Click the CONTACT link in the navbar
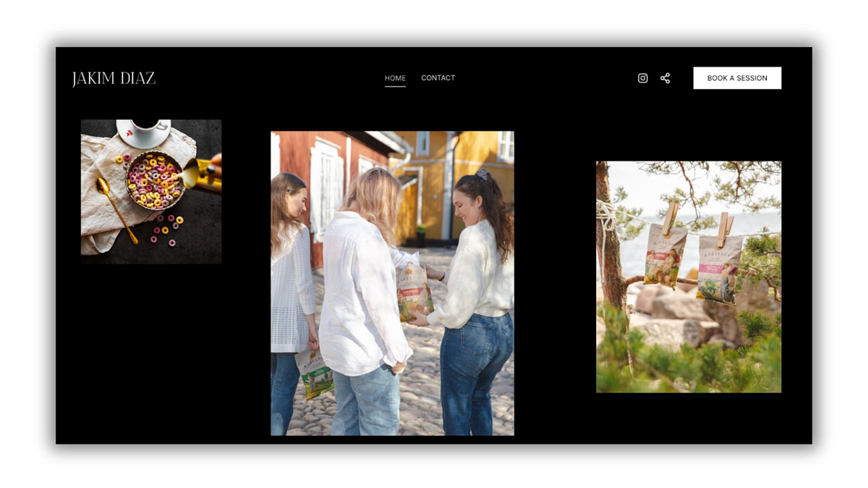The width and height of the screenshot is (868, 488). tap(438, 77)
